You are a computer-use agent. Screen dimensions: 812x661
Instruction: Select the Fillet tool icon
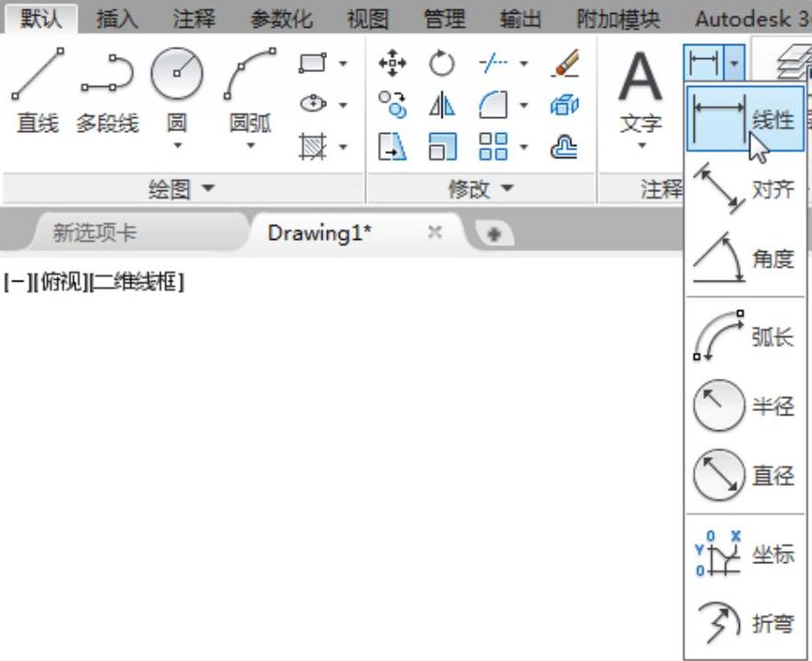pyautogui.click(x=493, y=104)
